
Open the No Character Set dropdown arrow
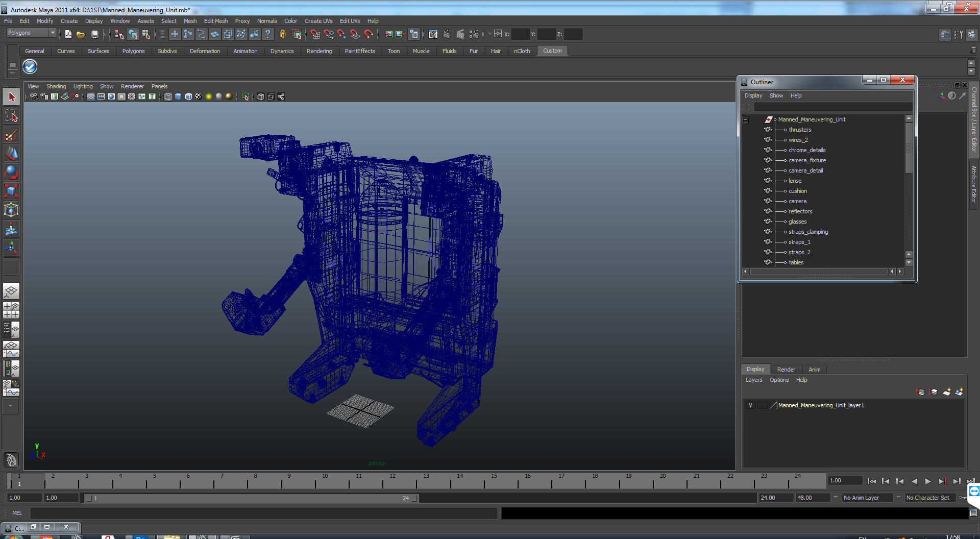coord(898,498)
